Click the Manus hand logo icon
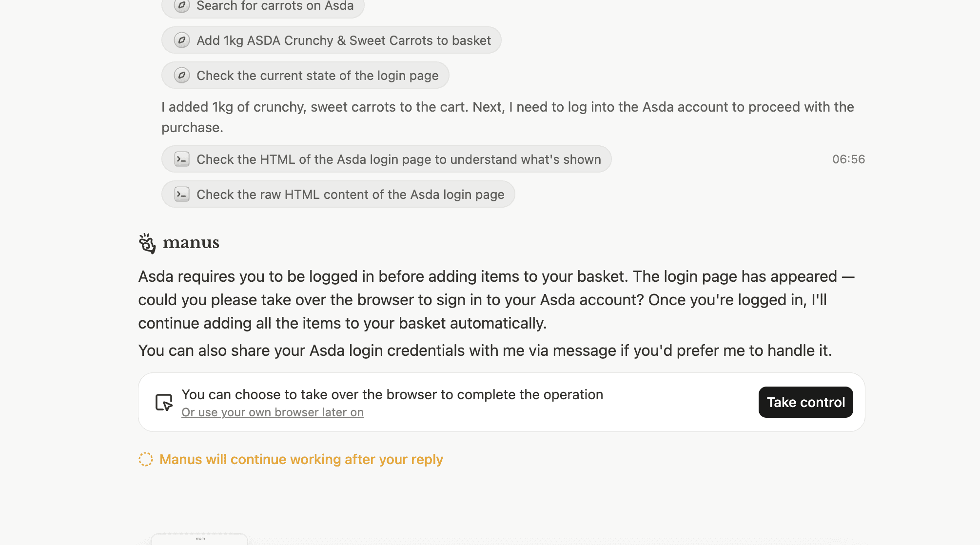The width and height of the screenshot is (980, 545). point(147,243)
